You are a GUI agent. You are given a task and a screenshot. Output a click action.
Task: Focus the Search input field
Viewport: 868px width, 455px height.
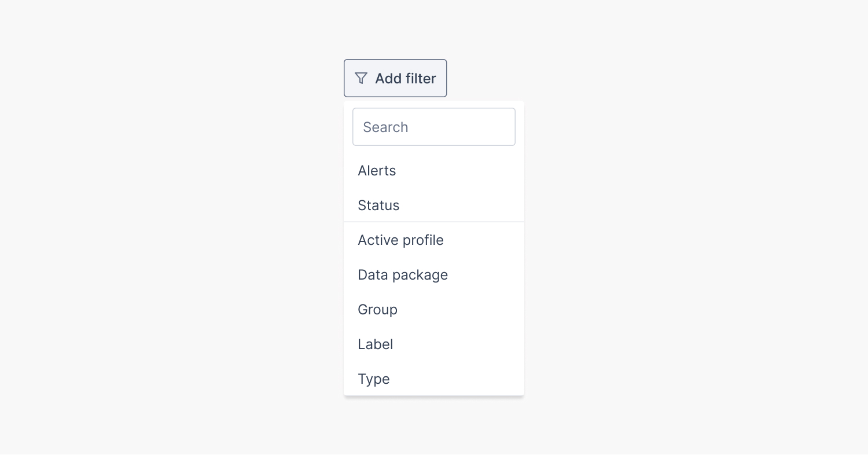[x=433, y=127]
